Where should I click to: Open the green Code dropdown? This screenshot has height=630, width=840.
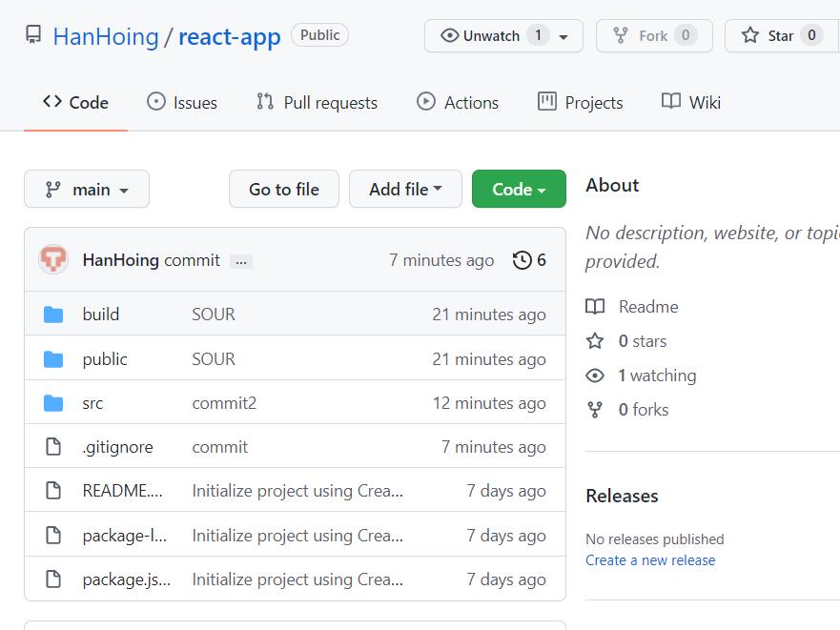click(x=519, y=189)
